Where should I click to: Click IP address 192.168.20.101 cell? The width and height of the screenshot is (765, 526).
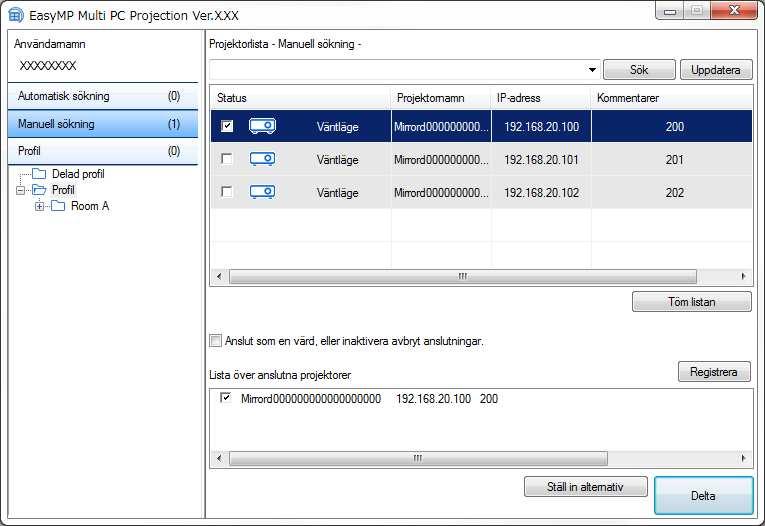click(542, 160)
